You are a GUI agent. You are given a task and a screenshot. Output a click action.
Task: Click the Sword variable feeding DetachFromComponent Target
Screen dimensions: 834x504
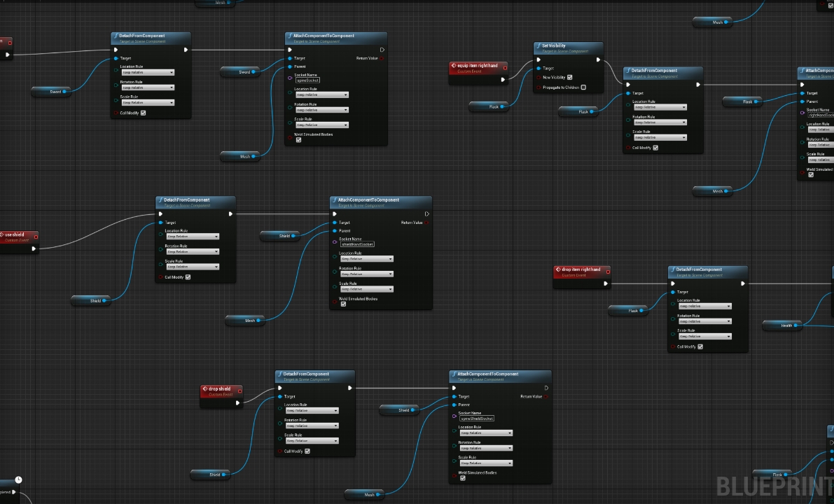pyautogui.click(x=55, y=91)
